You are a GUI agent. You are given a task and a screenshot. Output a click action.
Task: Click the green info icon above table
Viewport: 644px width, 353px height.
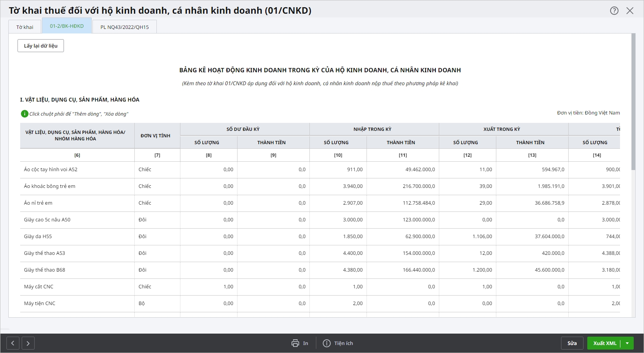pos(24,114)
